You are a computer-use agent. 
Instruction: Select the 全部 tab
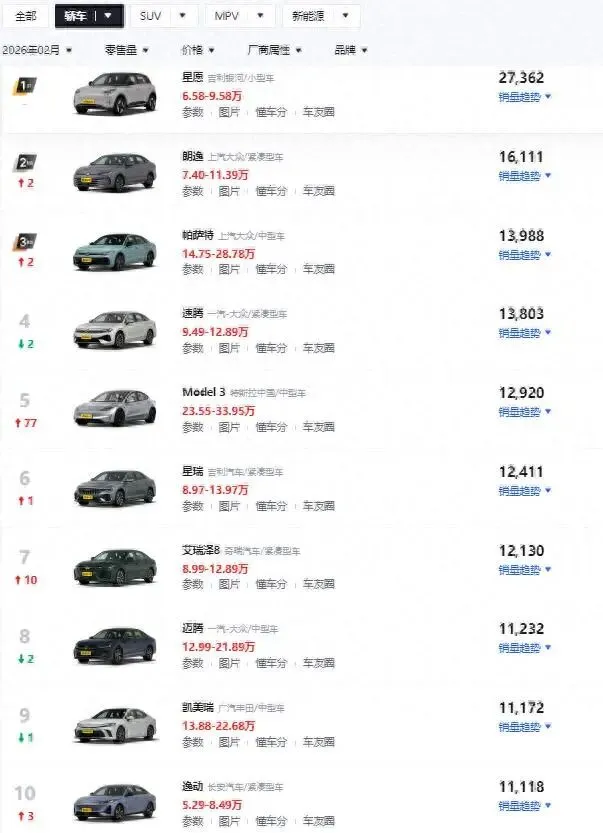tap(26, 16)
